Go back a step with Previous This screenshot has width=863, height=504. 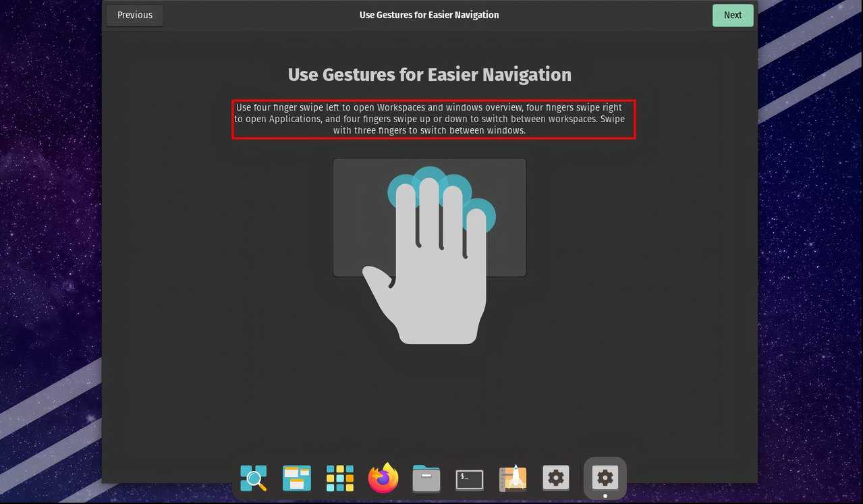pos(134,15)
